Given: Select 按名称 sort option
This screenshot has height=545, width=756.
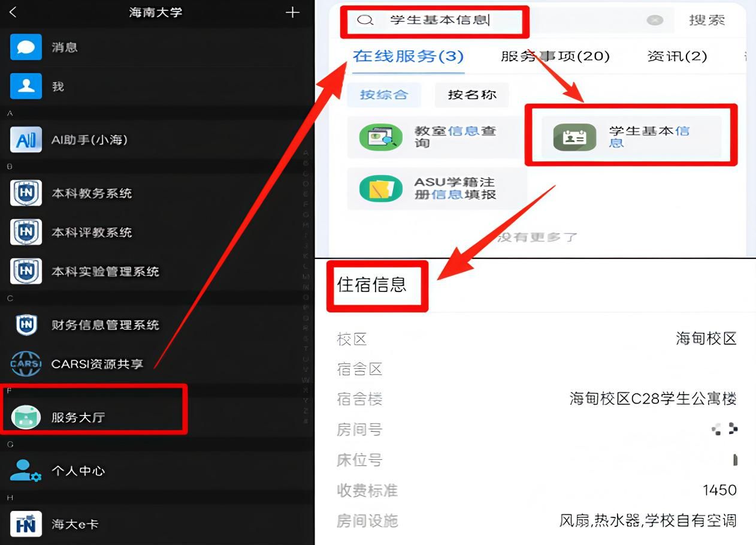Looking at the screenshot, I should 472,95.
